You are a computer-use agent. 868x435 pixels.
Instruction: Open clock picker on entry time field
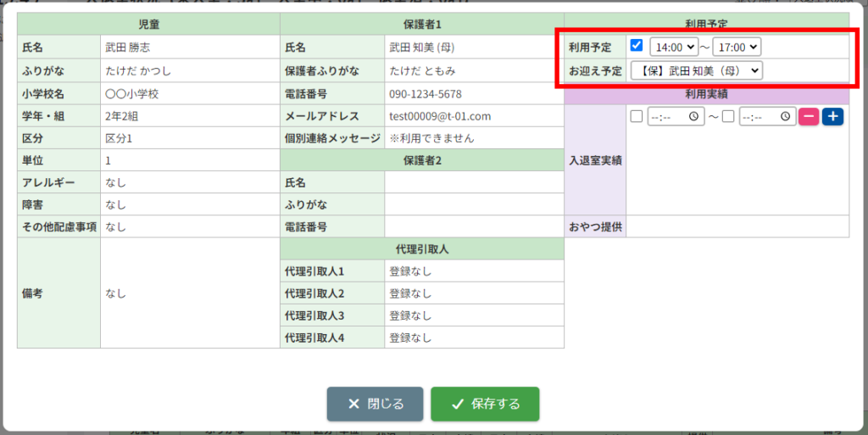(x=693, y=117)
